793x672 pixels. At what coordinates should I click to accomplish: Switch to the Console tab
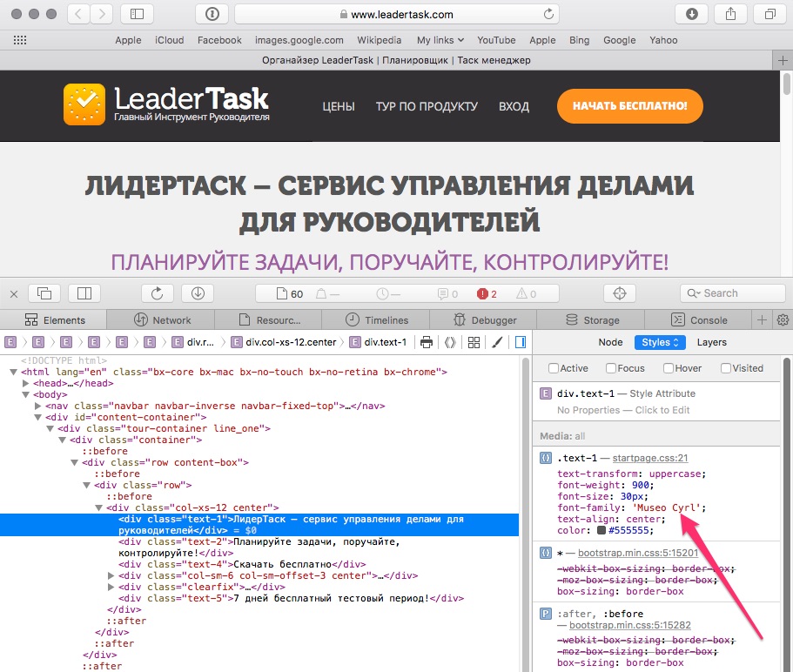(x=698, y=320)
